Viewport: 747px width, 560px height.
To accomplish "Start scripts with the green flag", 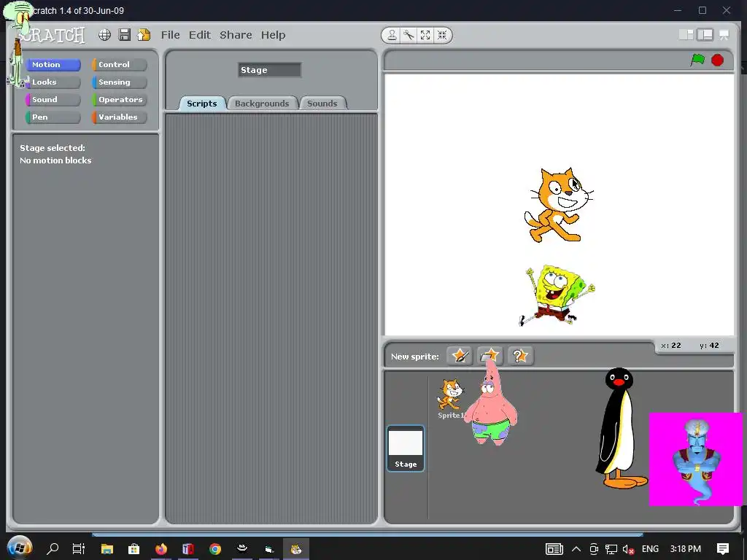I will (697, 60).
